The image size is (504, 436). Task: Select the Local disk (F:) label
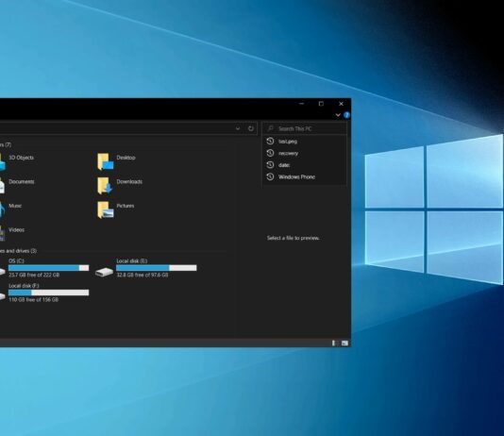point(24,286)
